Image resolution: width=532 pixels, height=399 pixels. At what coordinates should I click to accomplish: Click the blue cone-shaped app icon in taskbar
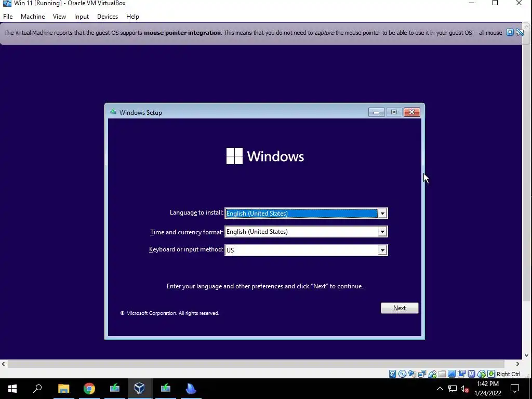tap(191, 389)
